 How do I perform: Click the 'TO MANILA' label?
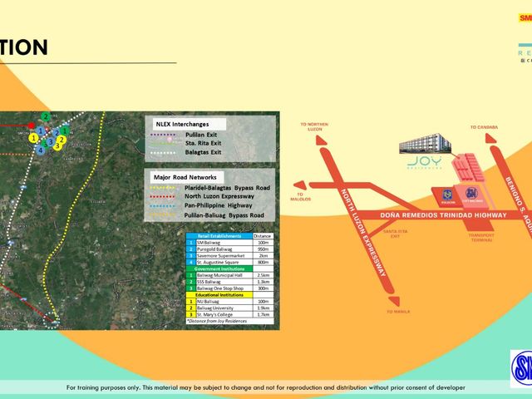click(x=398, y=312)
